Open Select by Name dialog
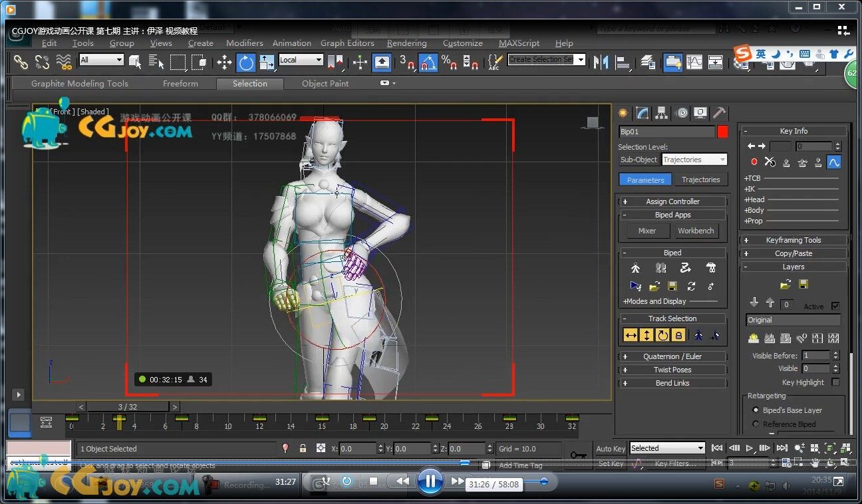862x504 pixels. pos(156,62)
